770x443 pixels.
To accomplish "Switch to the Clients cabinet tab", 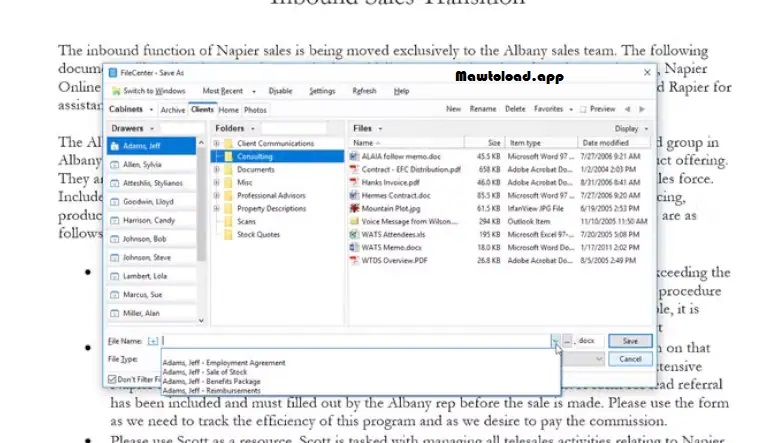I will click(202, 109).
